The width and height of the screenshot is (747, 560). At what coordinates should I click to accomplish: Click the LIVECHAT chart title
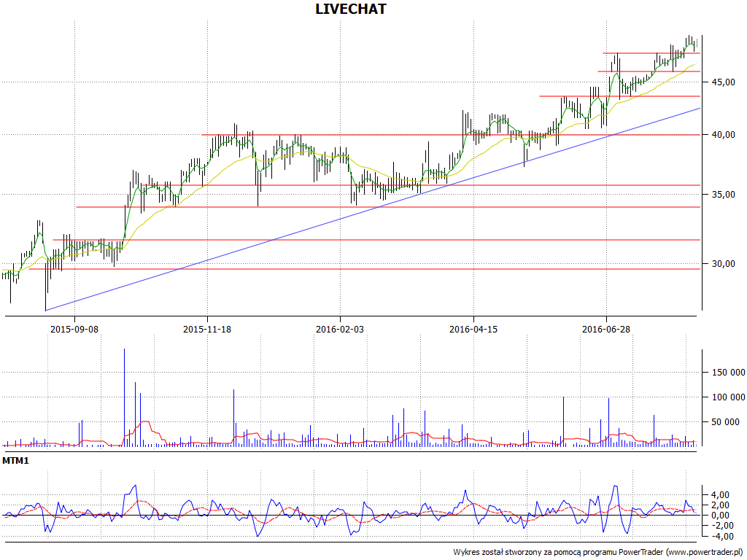click(x=351, y=9)
